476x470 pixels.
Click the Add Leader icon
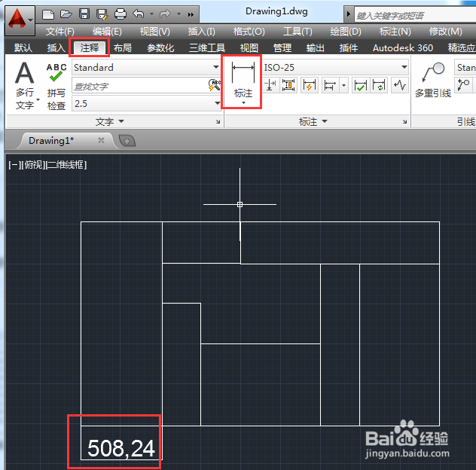click(x=463, y=85)
